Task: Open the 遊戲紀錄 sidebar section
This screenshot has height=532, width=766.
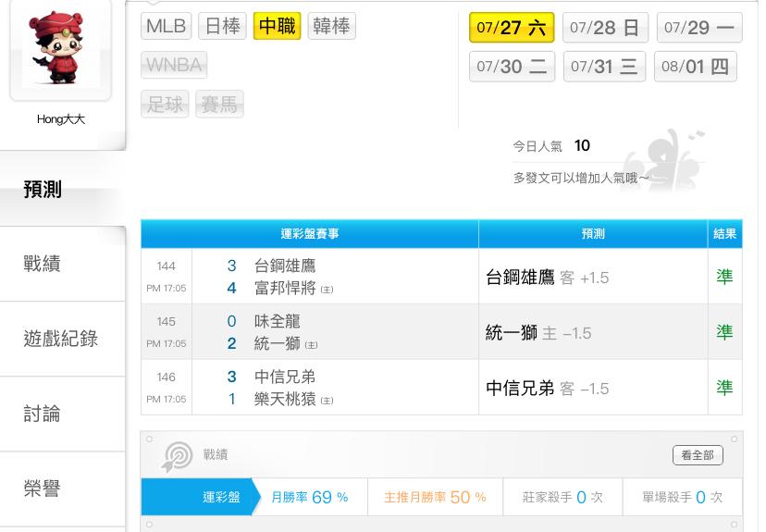Action: [63, 339]
